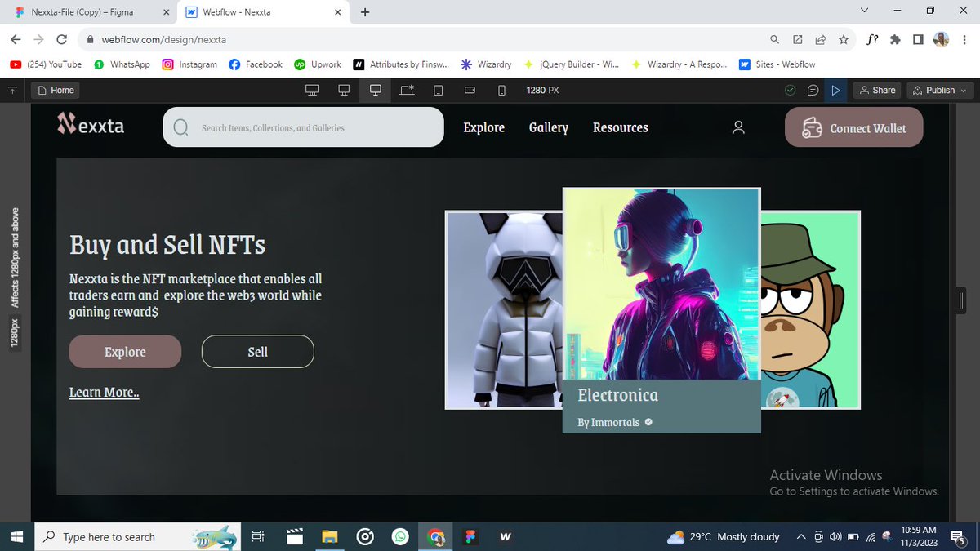Open Figma from the taskbar
Image resolution: width=980 pixels, height=551 pixels.
pos(470,537)
